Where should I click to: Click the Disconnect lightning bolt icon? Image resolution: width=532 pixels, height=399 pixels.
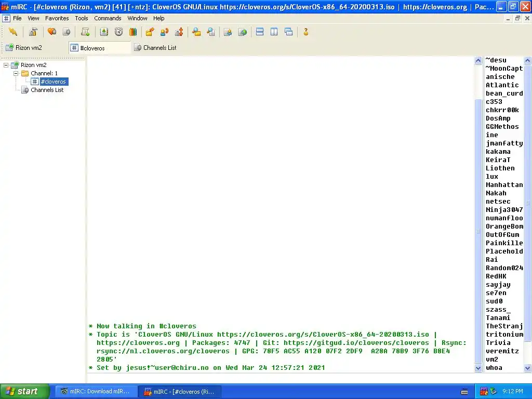(13, 32)
